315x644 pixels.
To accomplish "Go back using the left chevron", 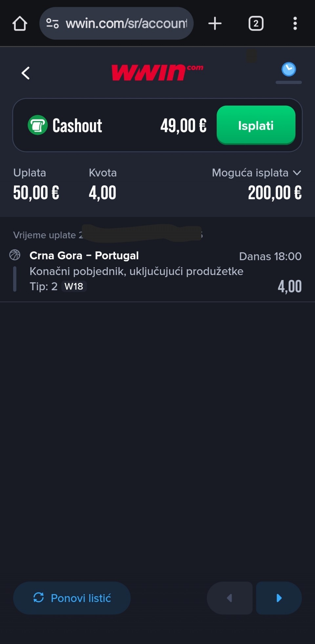I will pyautogui.click(x=26, y=73).
